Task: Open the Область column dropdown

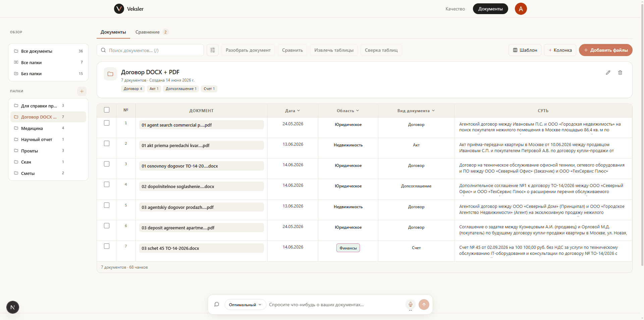Action: [348, 110]
